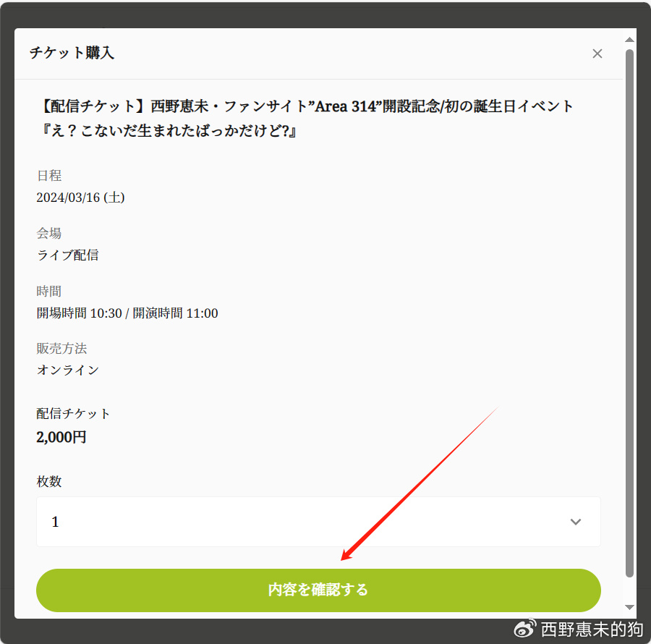This screenshot has height=644, width=651.
Task: Expand the ticket count chevron arrow
Action: (x=576, y=522)
